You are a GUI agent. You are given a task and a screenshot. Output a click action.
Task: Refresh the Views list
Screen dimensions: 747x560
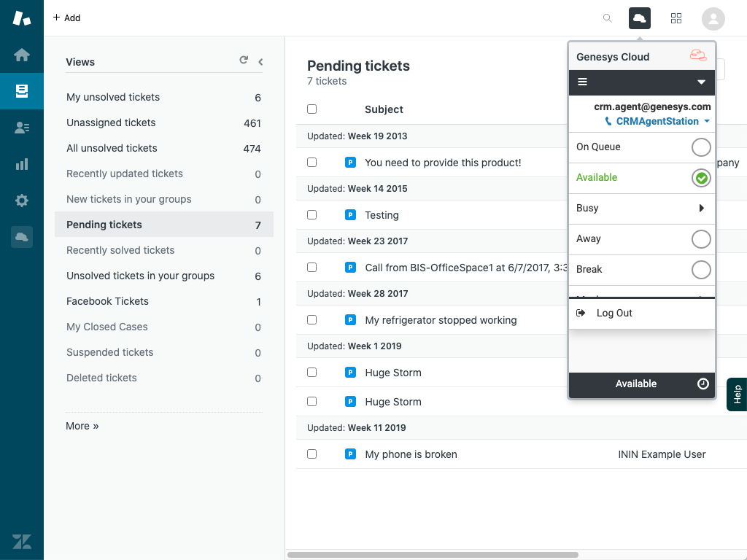pyautogui.click(x=244, y=61)
